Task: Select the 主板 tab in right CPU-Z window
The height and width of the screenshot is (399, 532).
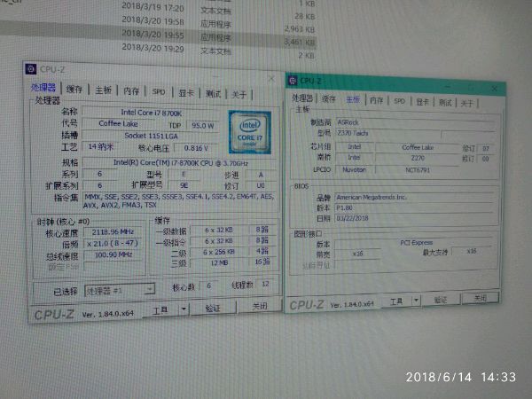Action: pos(353,100)
